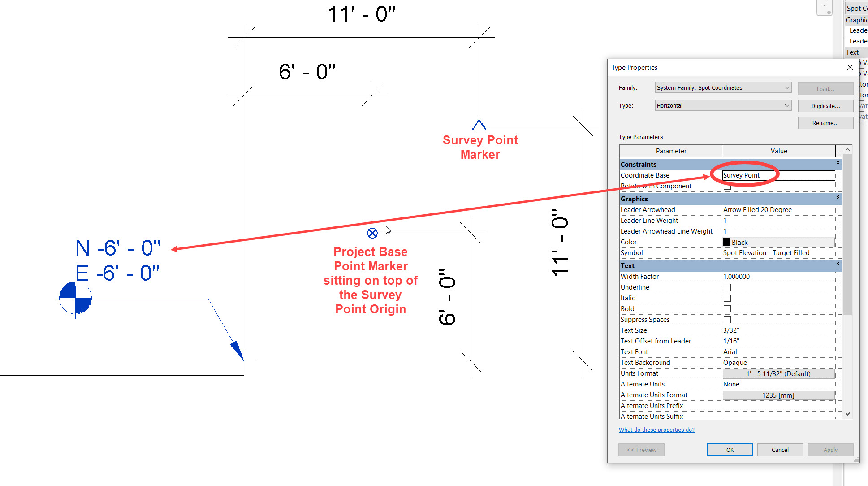Select the Project Base Point marker symbol

click(x=372, y=233)
